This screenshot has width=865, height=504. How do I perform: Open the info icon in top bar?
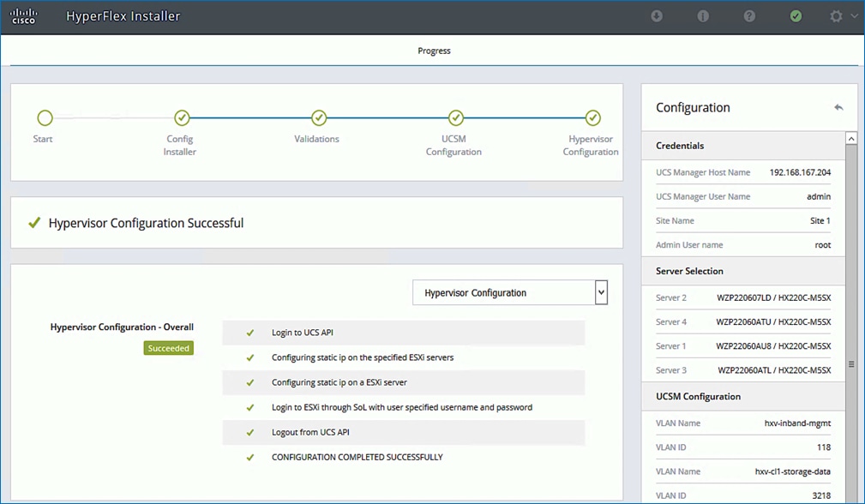(703, 16)
